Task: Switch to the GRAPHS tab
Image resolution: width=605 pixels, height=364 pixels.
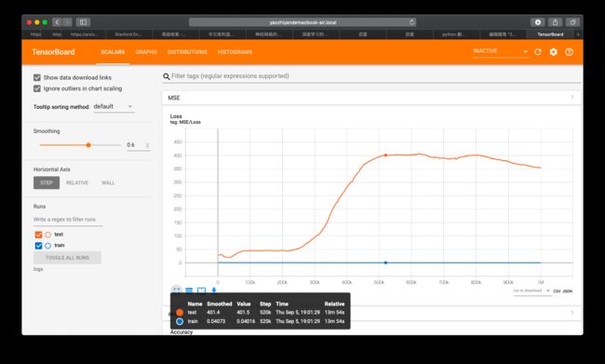Action: (x=146, y=52)
